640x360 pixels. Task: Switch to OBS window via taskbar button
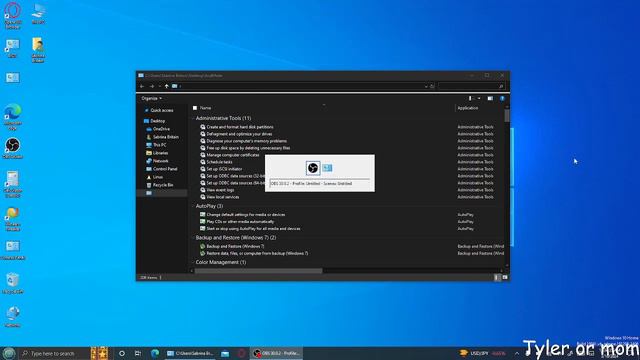pyautogui.click(x=276, y=353)
